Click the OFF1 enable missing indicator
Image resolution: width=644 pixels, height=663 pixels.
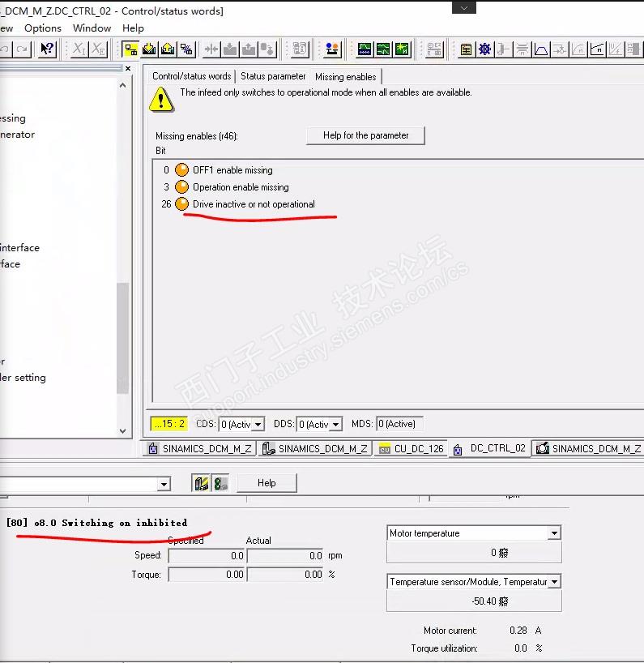click(x=181, y=170)
